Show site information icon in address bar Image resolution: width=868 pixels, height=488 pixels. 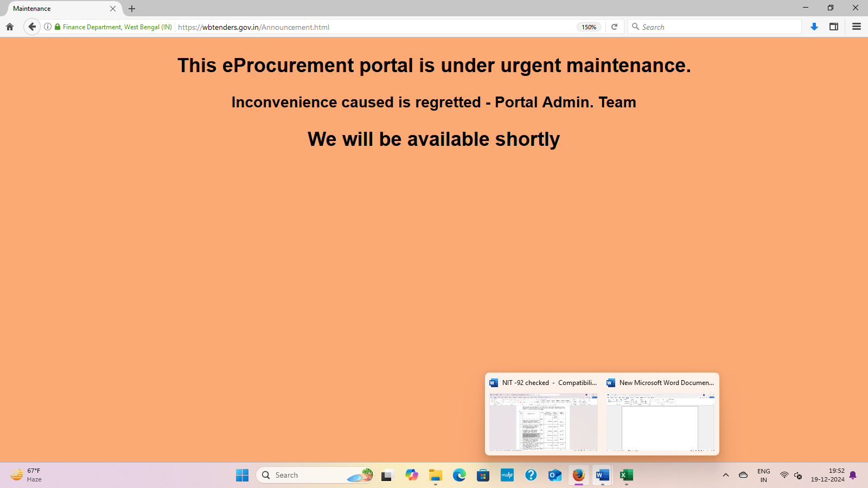coord(48,27)
